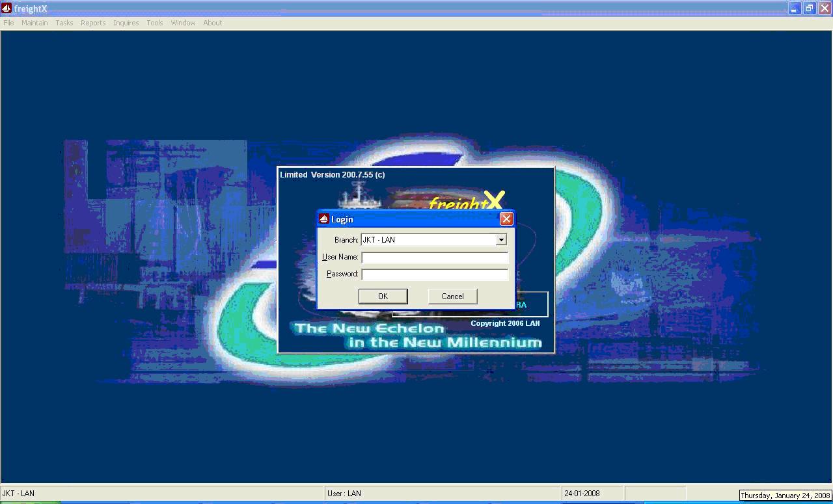This screenshot has width=833, height=504.
Task: Open the Window menu
Action: [183, 23]
